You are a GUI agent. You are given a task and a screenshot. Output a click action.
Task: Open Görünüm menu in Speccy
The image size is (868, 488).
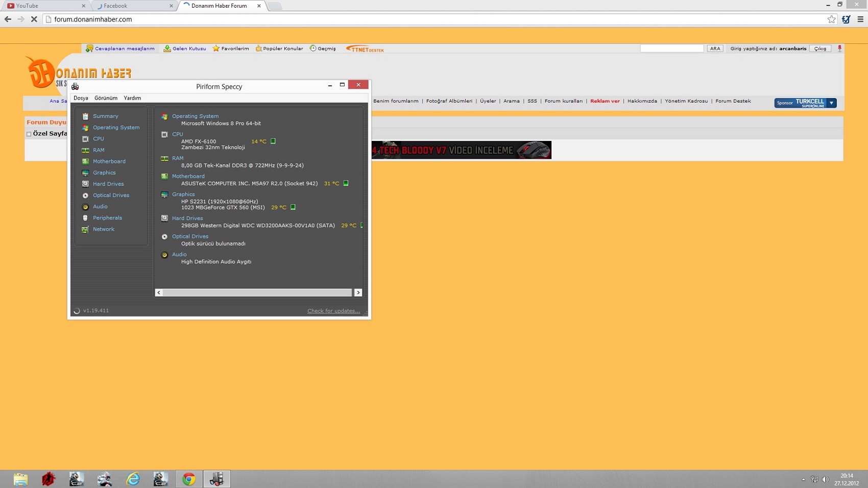[x=106, y=98]
